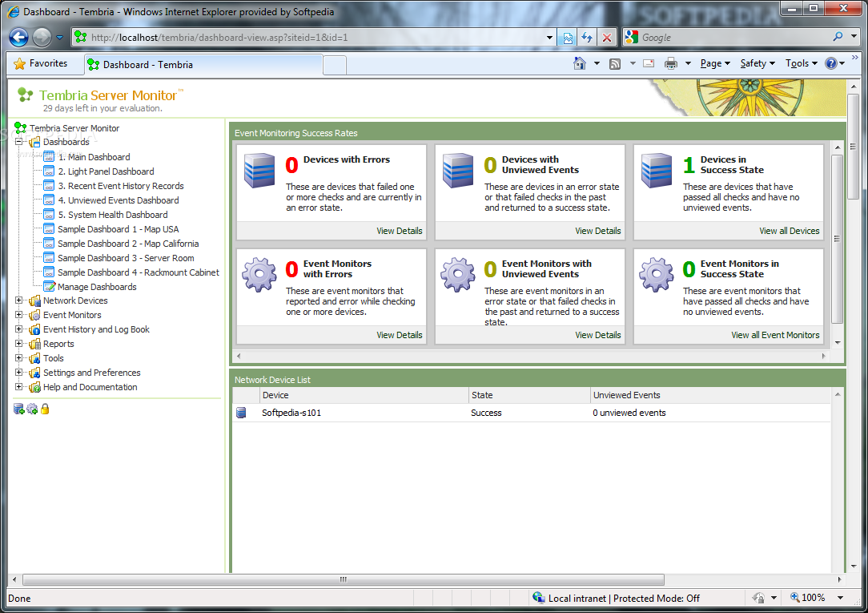Click the refresh page icon

587,38
